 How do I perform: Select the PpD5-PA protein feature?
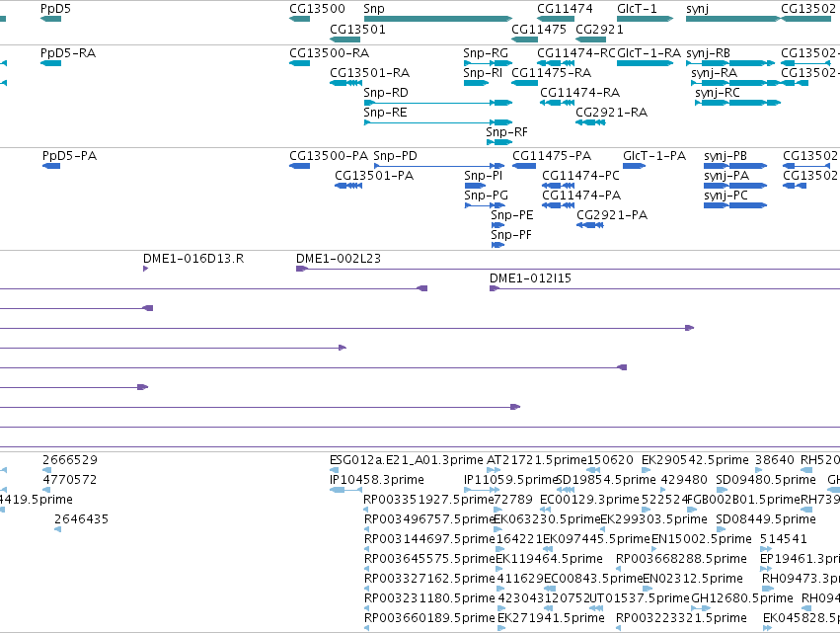pyautogui.click(x=51, y=166)
